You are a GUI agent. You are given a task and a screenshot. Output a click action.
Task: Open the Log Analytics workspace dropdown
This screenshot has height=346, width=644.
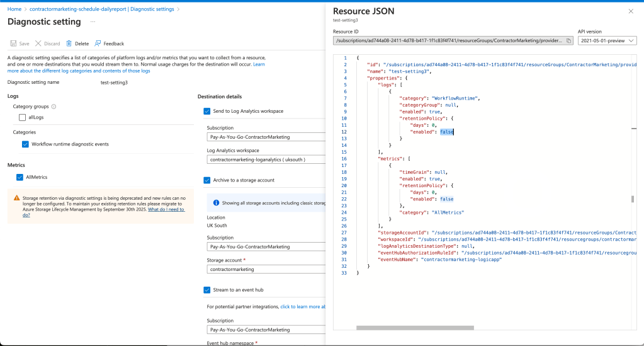[x=266, y=159]
